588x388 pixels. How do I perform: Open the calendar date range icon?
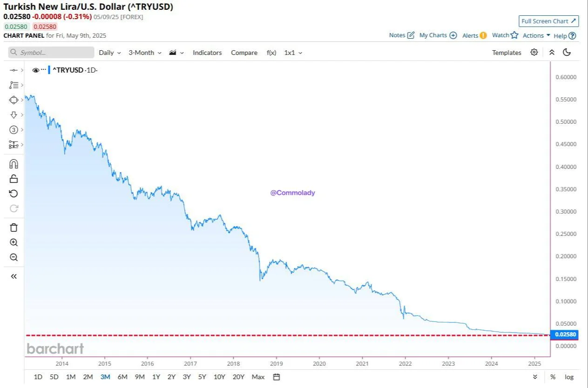click(277, 377)
